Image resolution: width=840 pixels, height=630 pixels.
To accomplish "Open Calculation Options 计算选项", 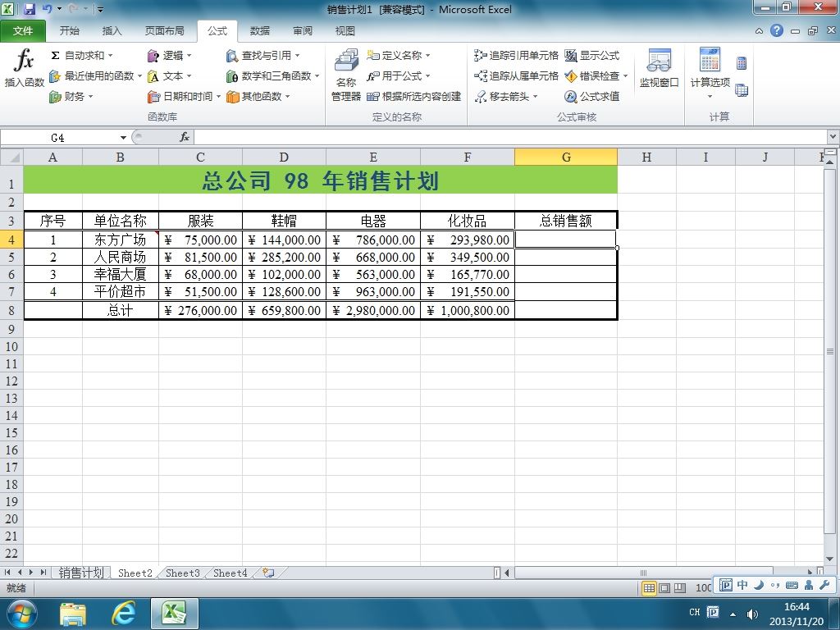I will point(710,73).
